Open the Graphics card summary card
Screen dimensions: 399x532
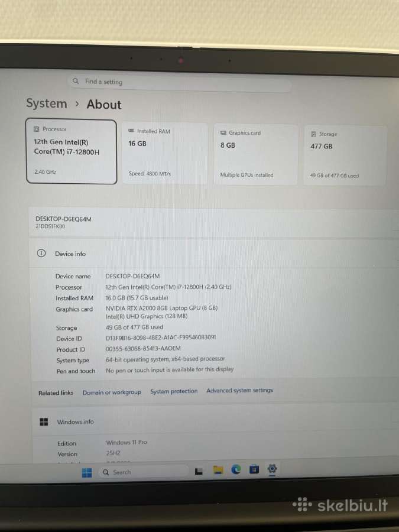click(255, 155)
